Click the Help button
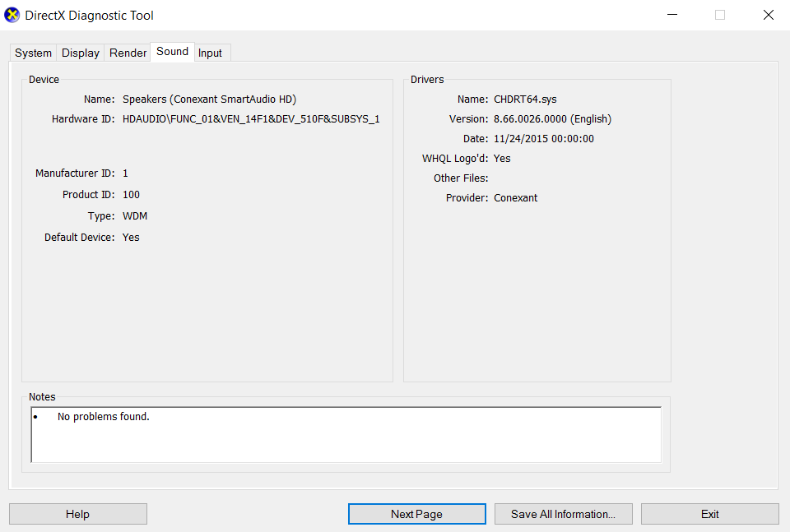Viewport: 790px width, 532px height. pyautogui.click(x=78, y=514)
